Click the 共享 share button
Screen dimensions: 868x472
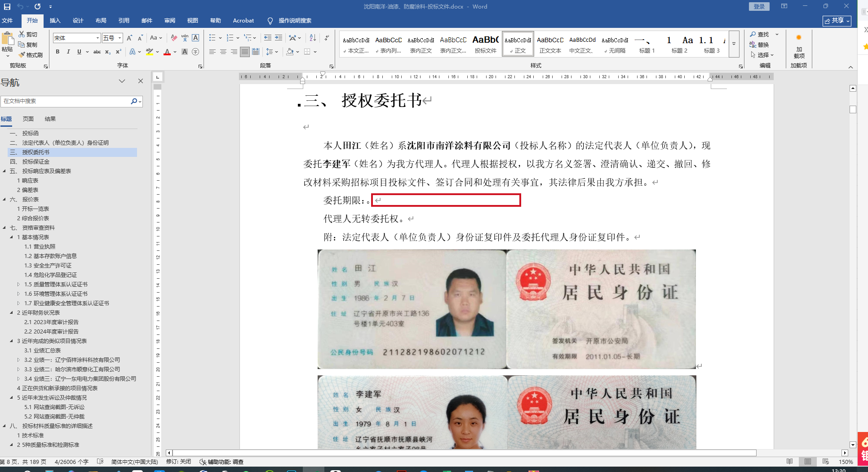(x=837, y=21)
